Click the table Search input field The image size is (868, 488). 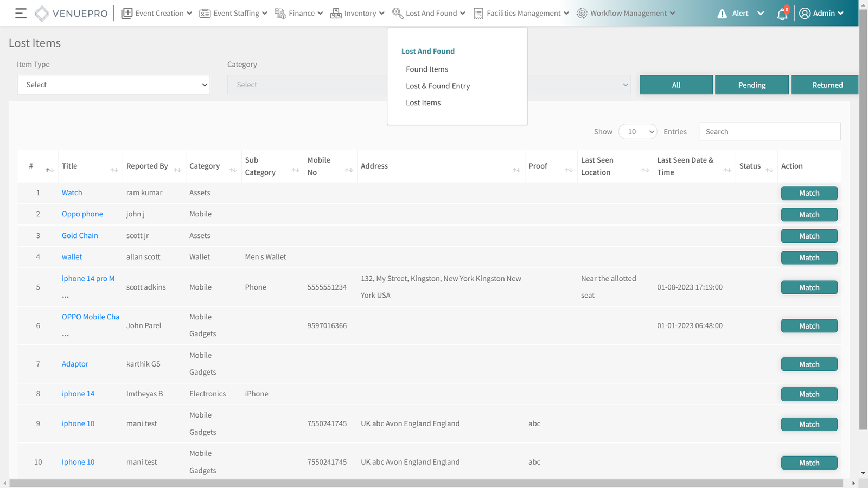click(x=769, y=132)
